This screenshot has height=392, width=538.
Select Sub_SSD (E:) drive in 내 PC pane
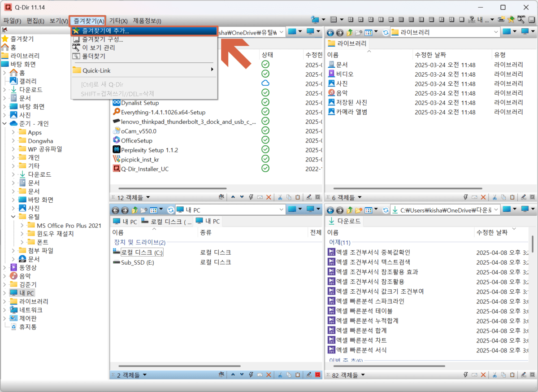(x=137, y=262)
